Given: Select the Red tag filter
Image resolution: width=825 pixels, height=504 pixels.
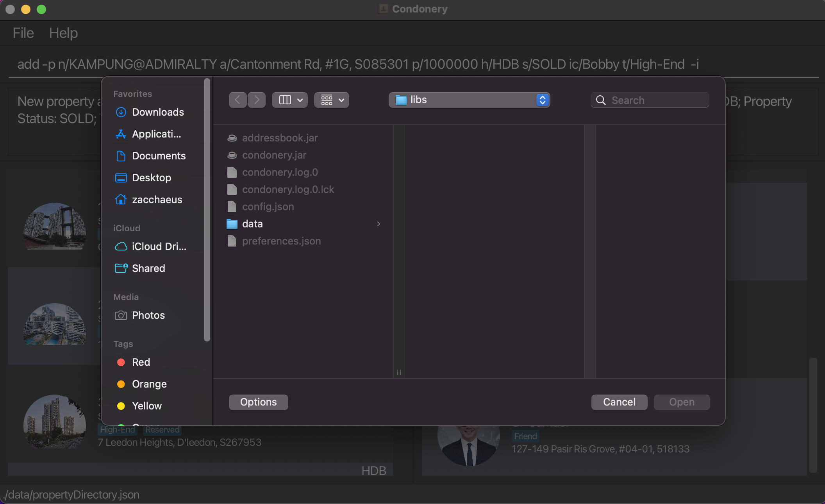Looking at the screenshot, I should click(x=141, y=362).
